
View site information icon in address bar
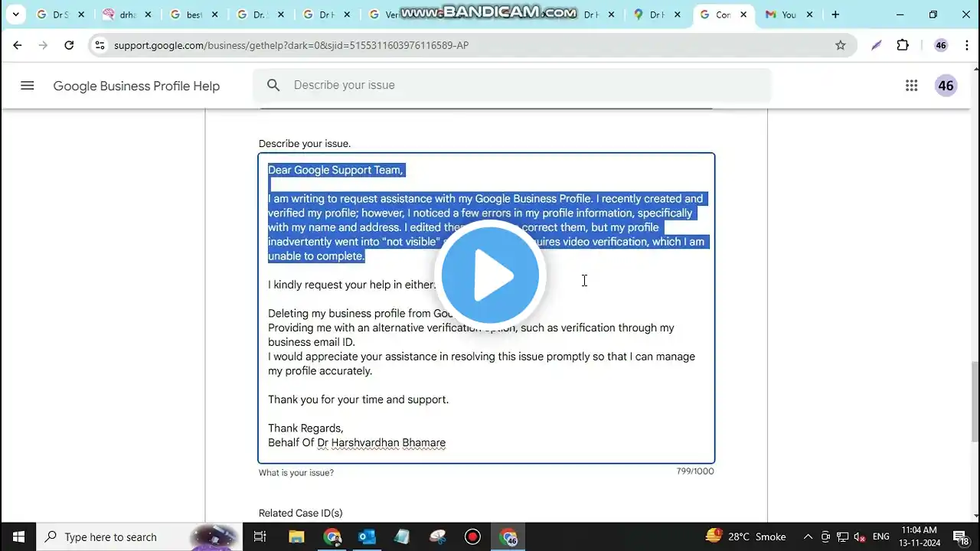point(100,45)
